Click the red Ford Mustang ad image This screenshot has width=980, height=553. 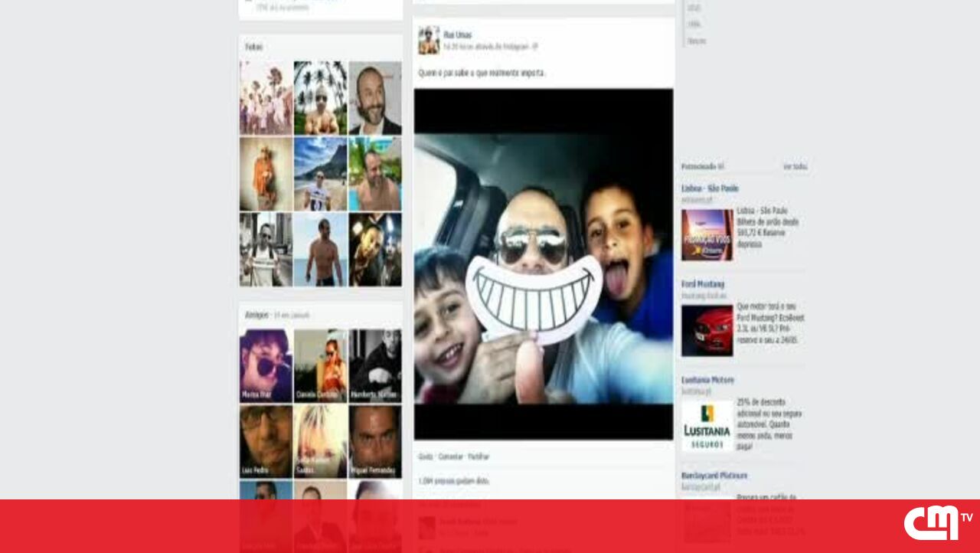[707, 331]
